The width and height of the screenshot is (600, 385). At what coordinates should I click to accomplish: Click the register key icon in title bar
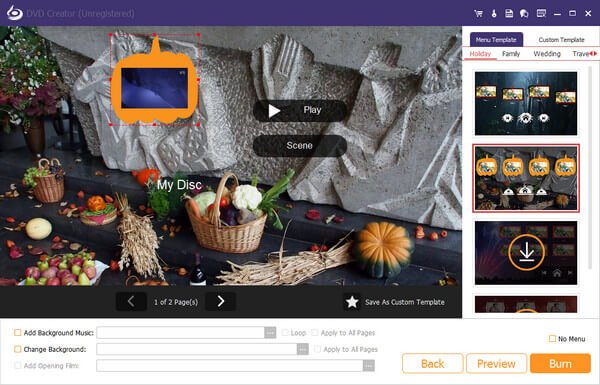[494, 13]
